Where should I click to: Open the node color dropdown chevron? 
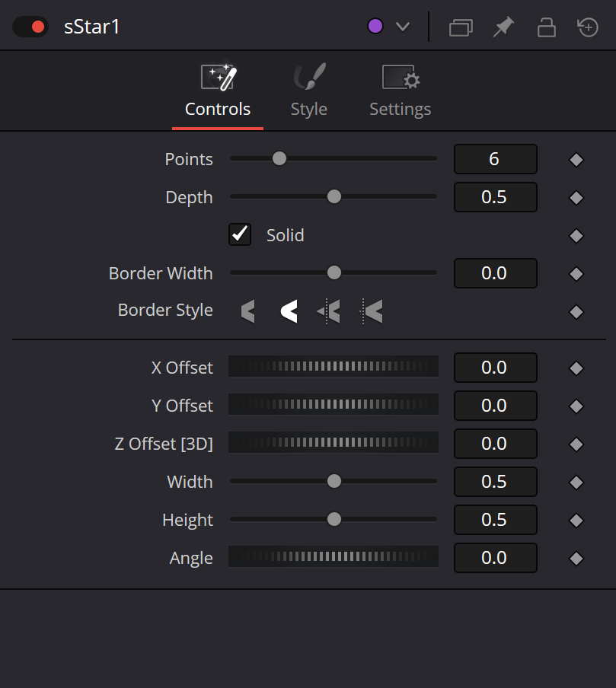pos(403,27)
